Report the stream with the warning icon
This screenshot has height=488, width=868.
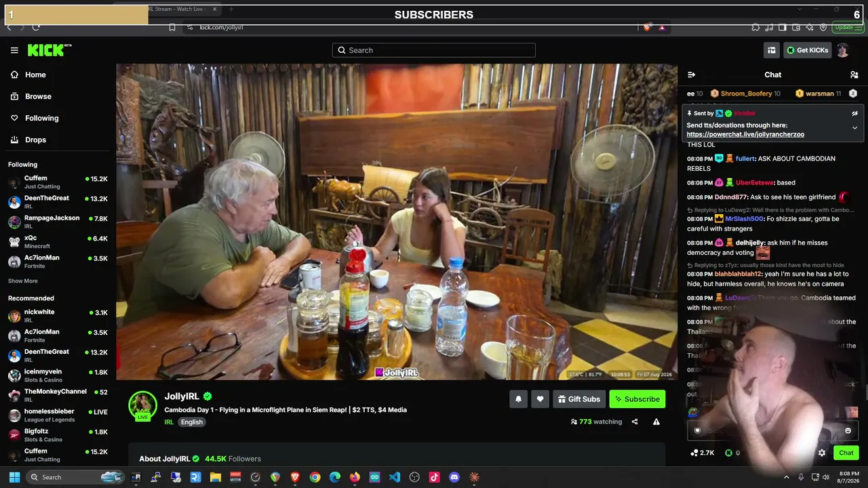pos(656,422)
